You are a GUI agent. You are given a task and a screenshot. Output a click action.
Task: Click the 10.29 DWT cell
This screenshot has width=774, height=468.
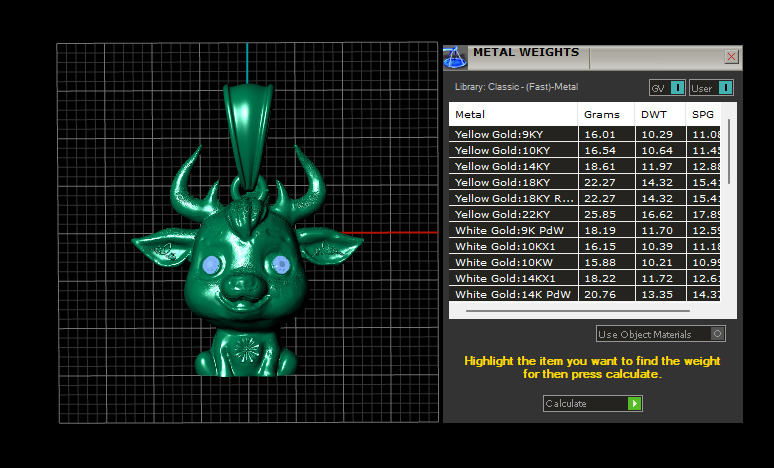[x=660, y=134]
